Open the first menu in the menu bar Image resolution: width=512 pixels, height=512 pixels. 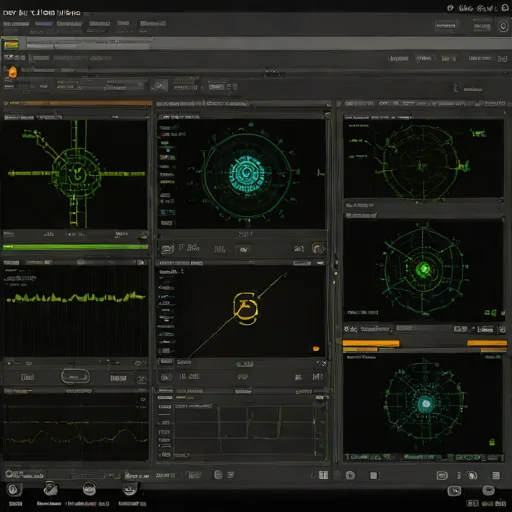click(16, 24)
